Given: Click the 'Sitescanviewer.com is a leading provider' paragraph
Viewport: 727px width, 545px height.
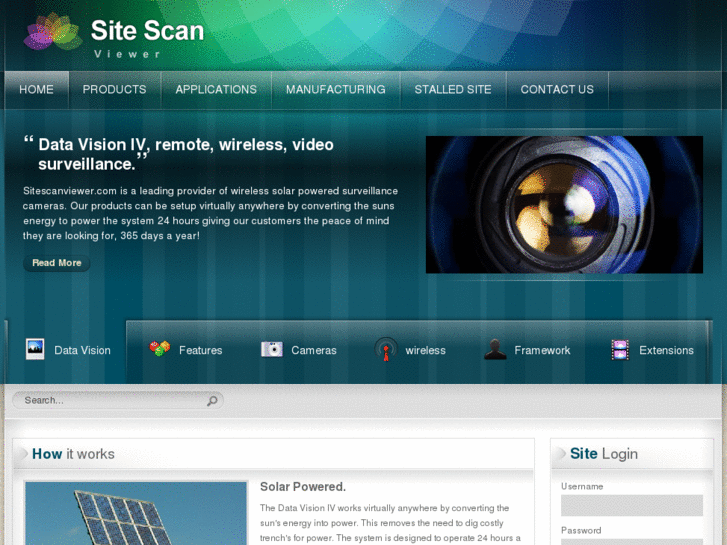Looking at the screenshot, I should point(210,213).
